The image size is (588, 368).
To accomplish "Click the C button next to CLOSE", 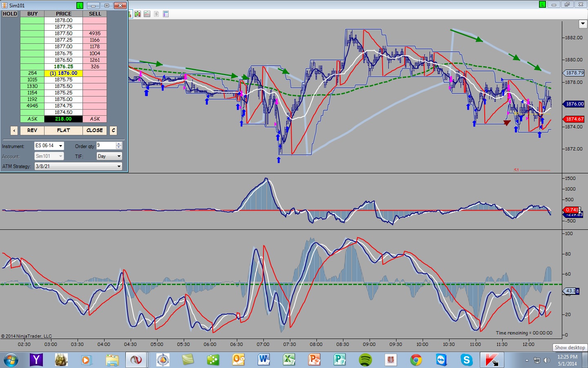I will pyautogui.click(x=114, y=130).
